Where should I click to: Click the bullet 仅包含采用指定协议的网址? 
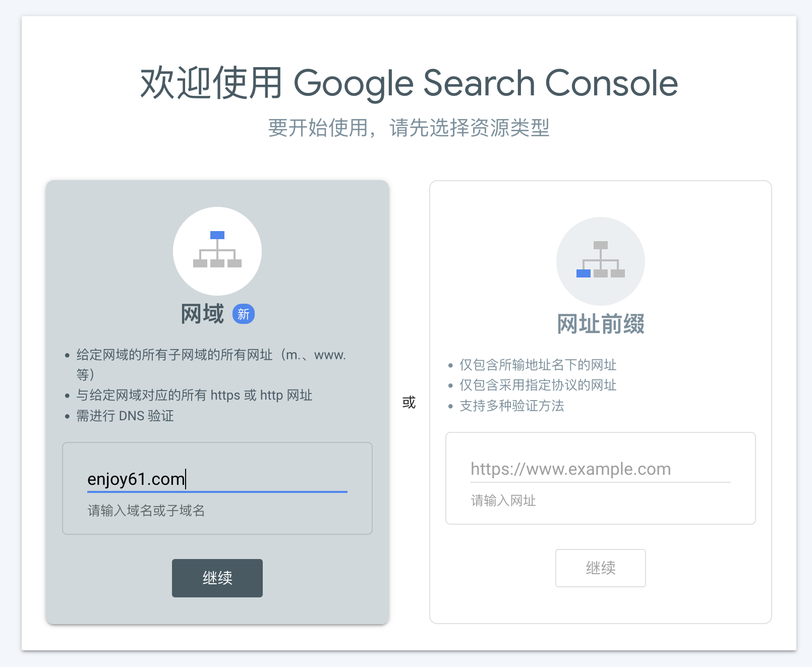tap(538, 385)
